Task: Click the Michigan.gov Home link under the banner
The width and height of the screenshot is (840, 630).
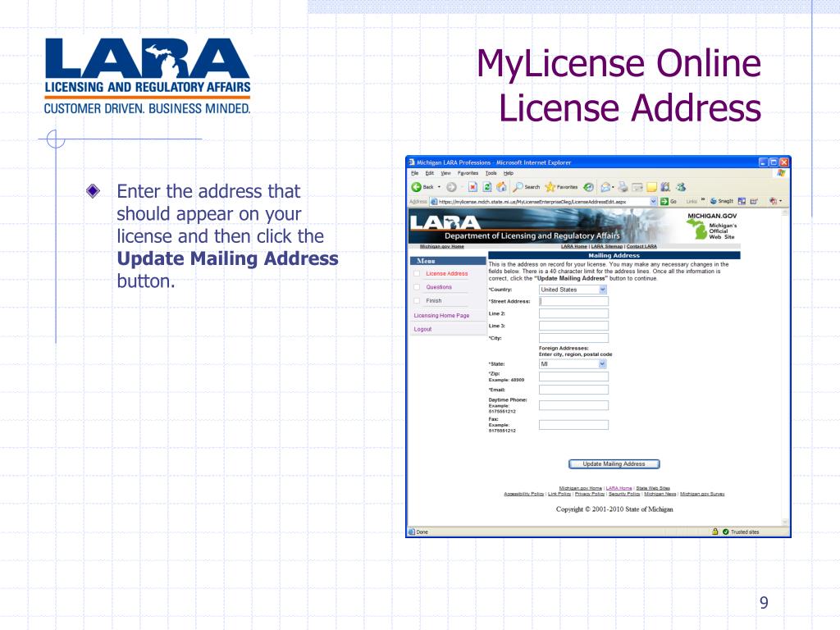Action: (442, 246)
